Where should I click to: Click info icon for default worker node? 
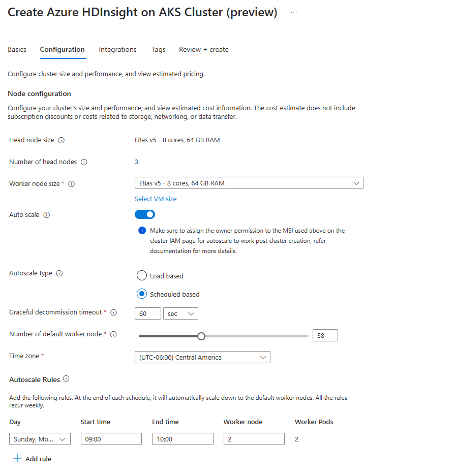tap(113, 334)
